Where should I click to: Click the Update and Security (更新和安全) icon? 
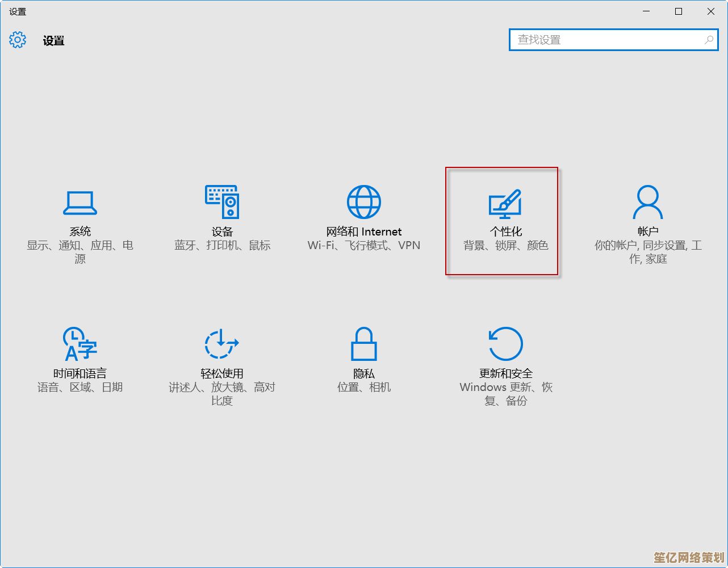coord(505,344)
